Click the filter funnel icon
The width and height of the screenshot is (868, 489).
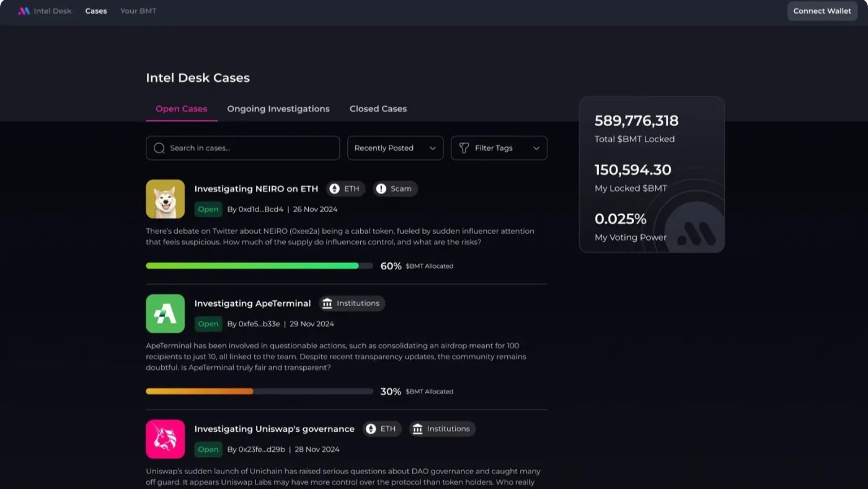(x=464, y=148)
